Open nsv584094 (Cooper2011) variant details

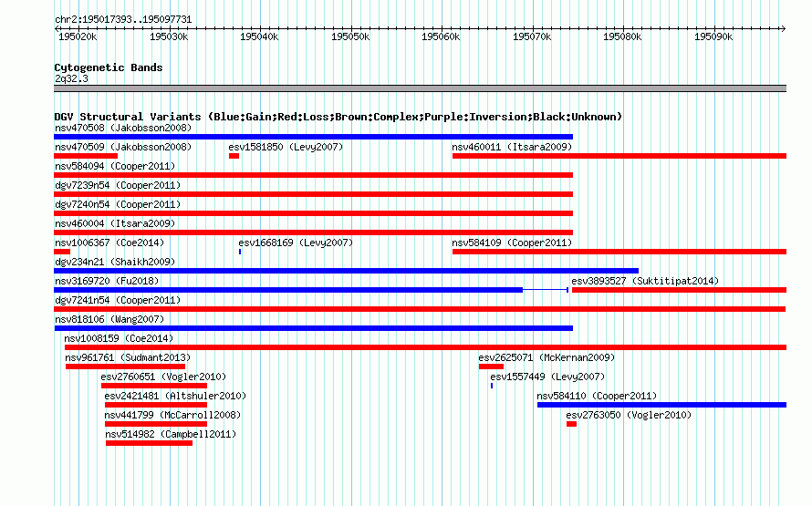click(x=115, y=166)
